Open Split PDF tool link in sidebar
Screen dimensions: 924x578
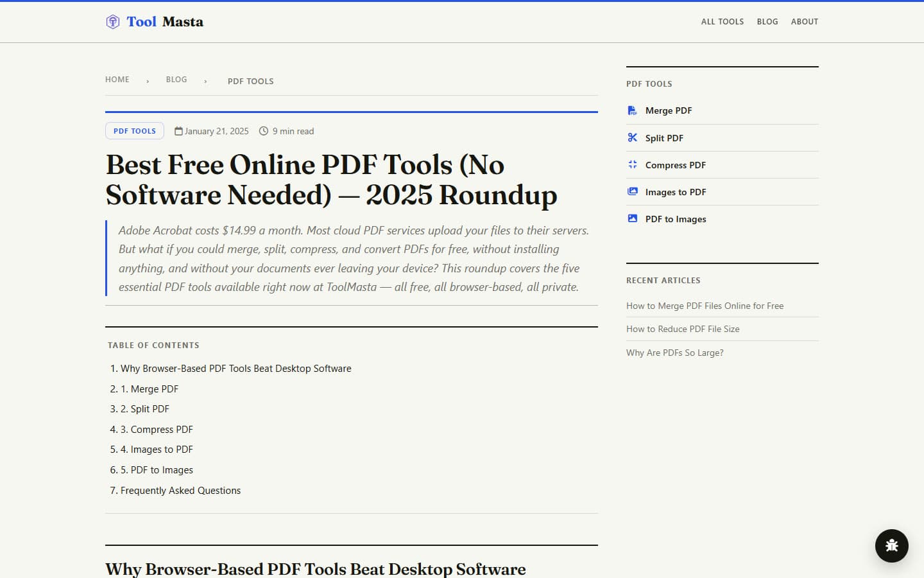coord(664,138)
